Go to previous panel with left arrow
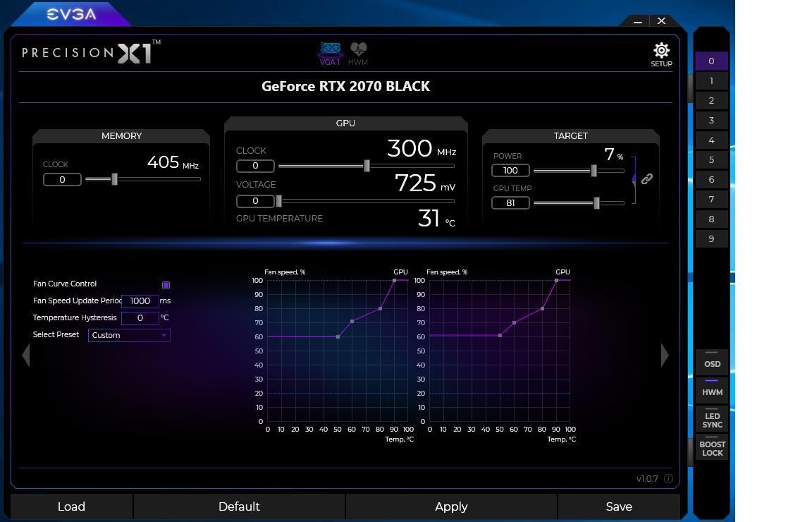The height and width of the screenshot is (522, 812). 26,355
